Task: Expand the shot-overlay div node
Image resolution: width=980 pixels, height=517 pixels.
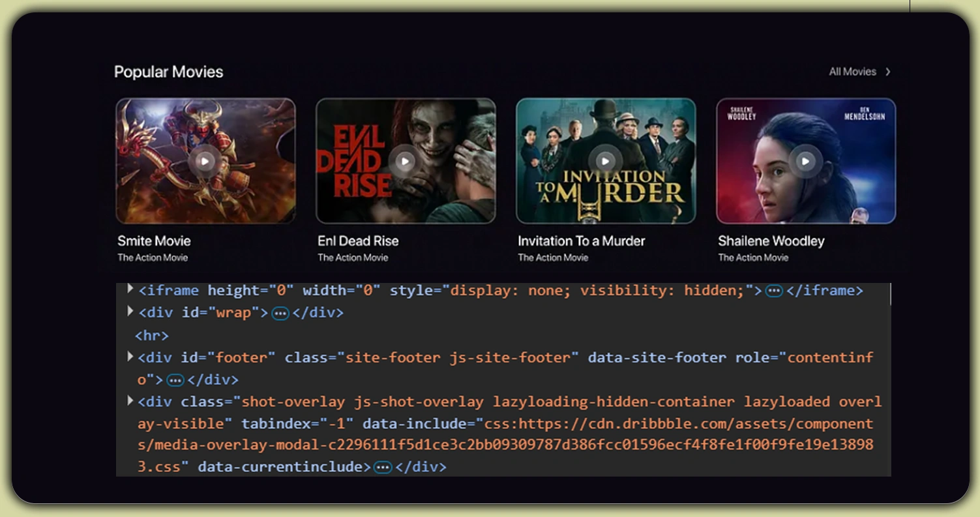Action: [129, 401]
